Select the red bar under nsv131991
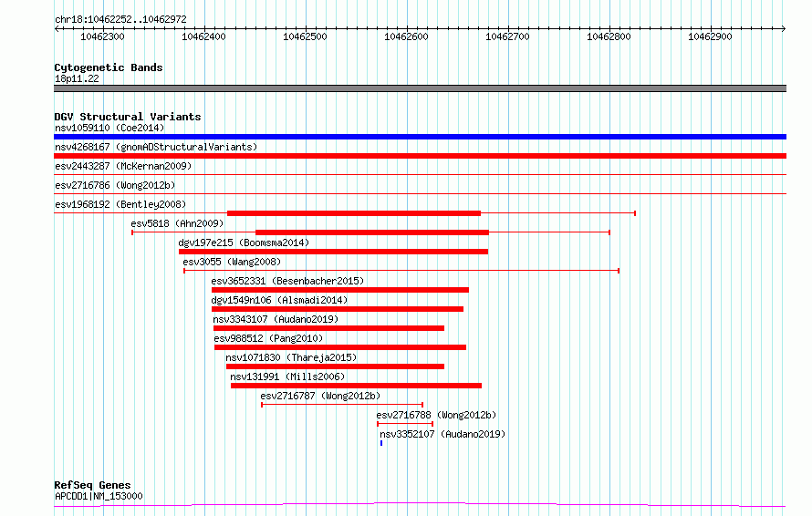 point(357,386)
